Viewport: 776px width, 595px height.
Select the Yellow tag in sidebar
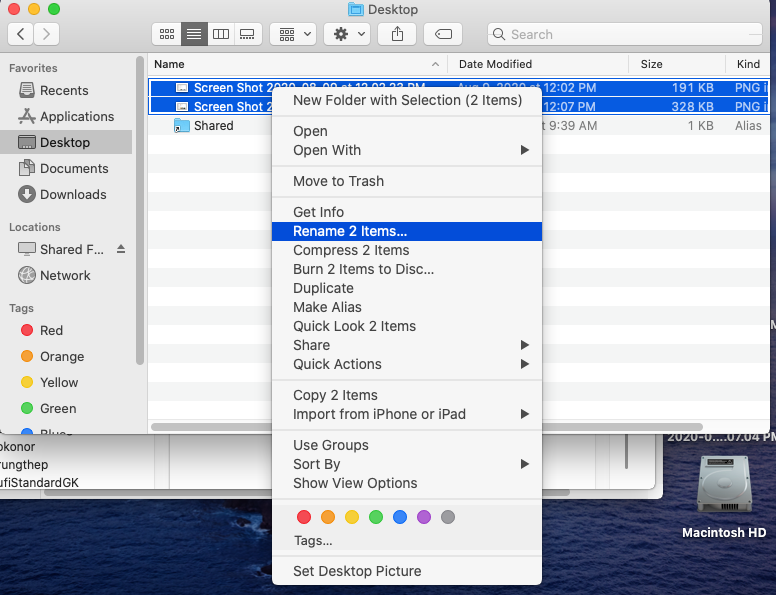[x=66, y=382]
